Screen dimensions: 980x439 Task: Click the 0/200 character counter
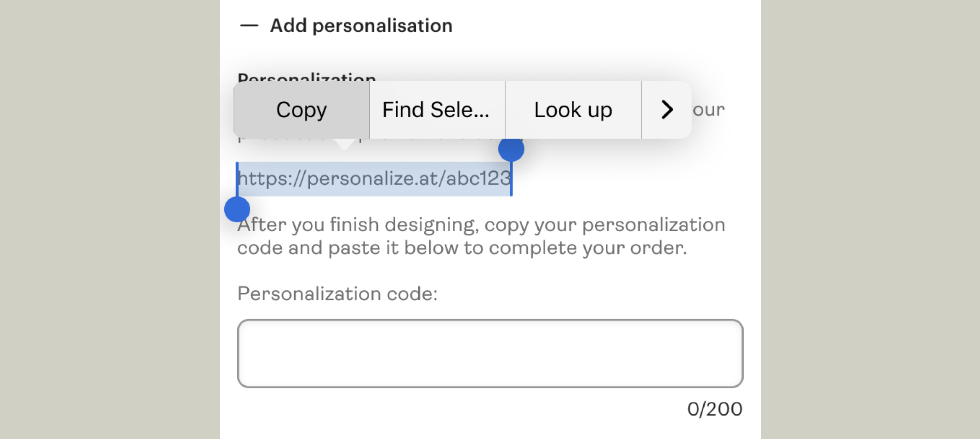(715, 408)
